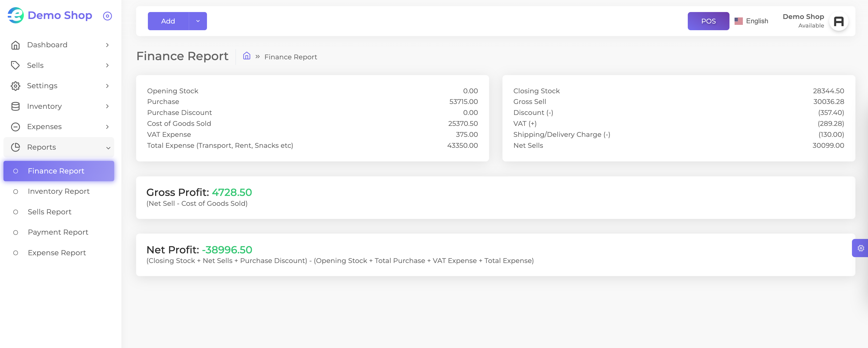Click the user avatar icon
The height and width of the screenshot is (348, 868).
tap(838, 21)
